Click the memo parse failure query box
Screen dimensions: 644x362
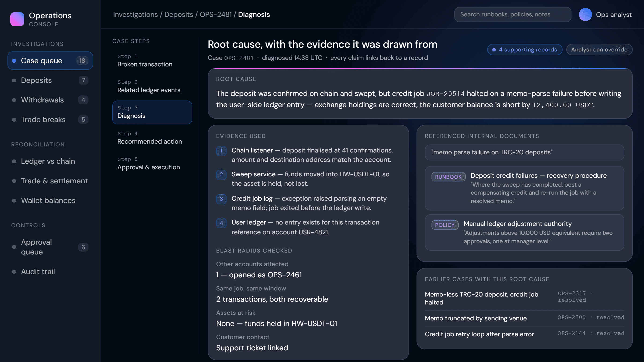point(524,152)
